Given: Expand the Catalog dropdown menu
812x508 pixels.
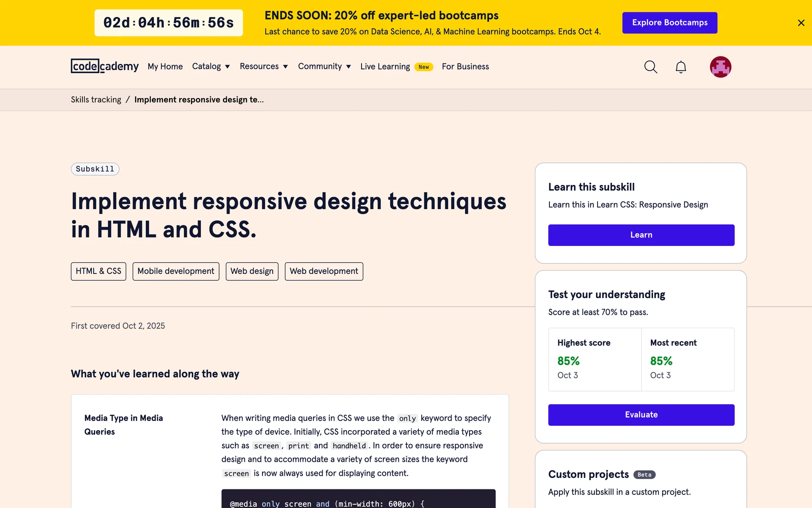Looking at the screenshot, I should 211,66.
